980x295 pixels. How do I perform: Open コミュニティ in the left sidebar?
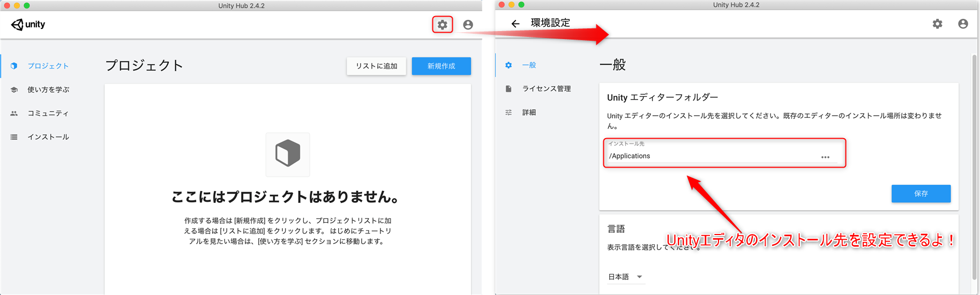tap(48, 113)
